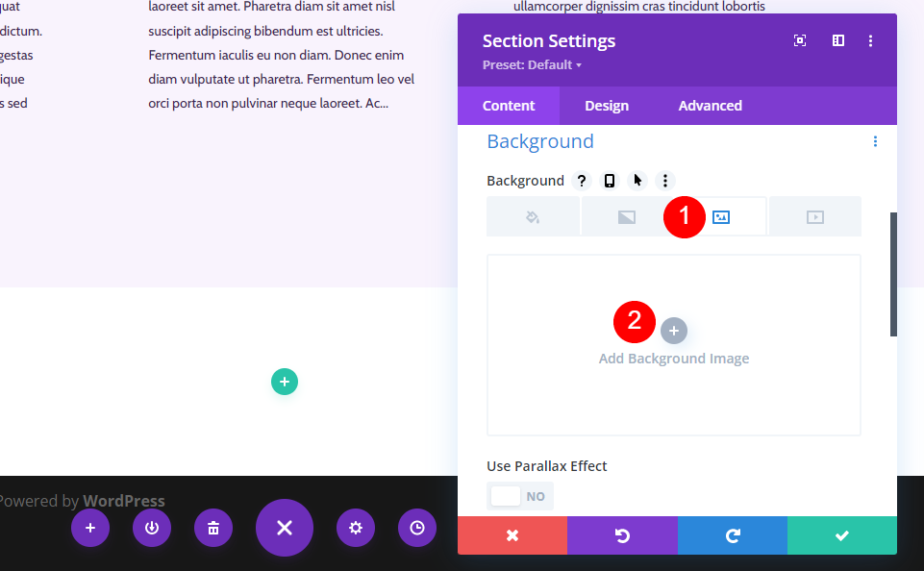The image size is (924, 571).
Task: Save changes with green checkmark button
Action: pos(842,535)
